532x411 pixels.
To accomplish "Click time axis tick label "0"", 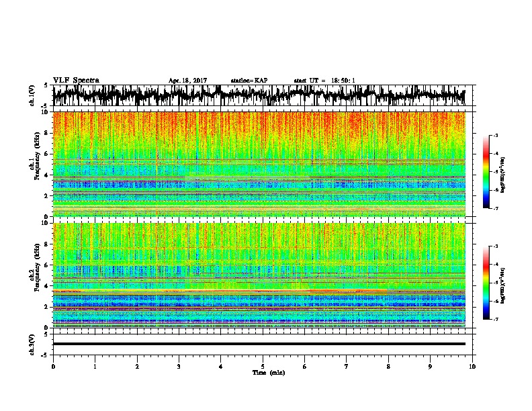I will [53, 367].
